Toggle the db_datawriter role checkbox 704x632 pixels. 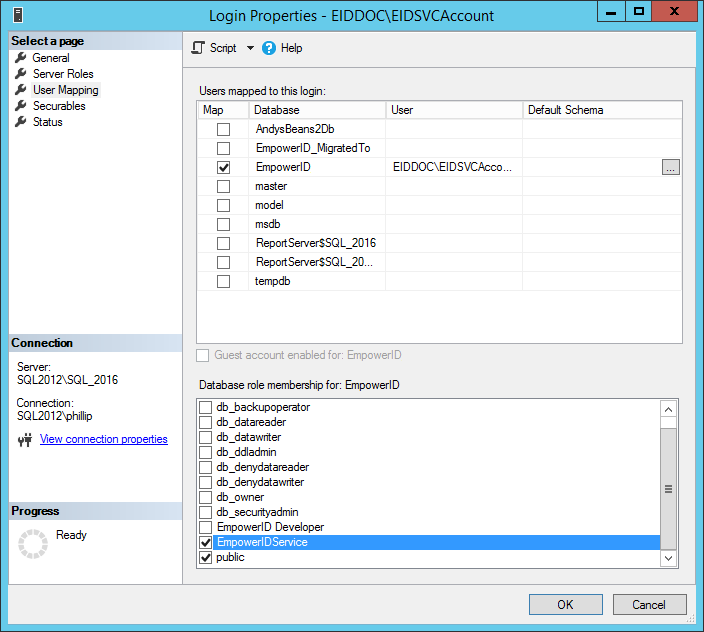(x=205, y=437)
